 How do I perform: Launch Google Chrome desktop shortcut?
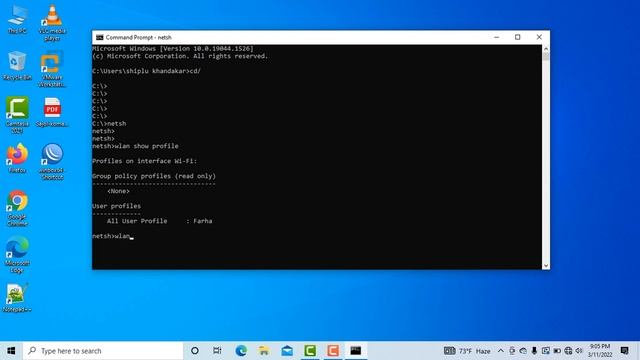17,208
